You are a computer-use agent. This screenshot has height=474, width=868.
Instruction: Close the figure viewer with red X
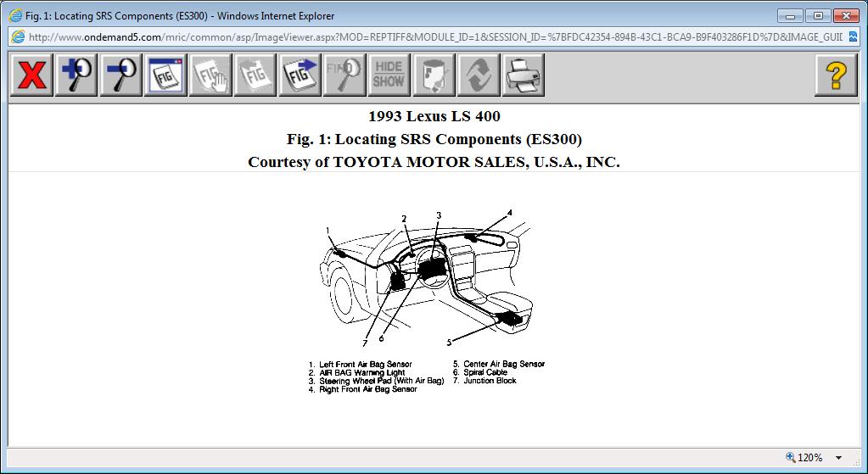pyautogui.click(x=31, y=75)
